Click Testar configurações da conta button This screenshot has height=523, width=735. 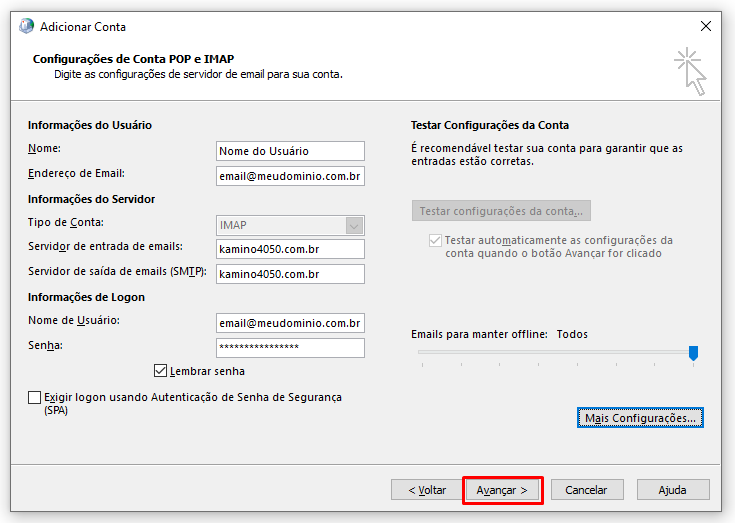pos(501,211)
